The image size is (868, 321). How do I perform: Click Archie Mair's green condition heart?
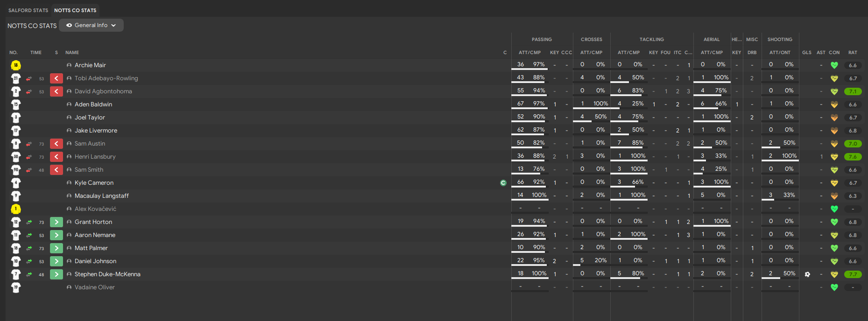tap(834, 65)
